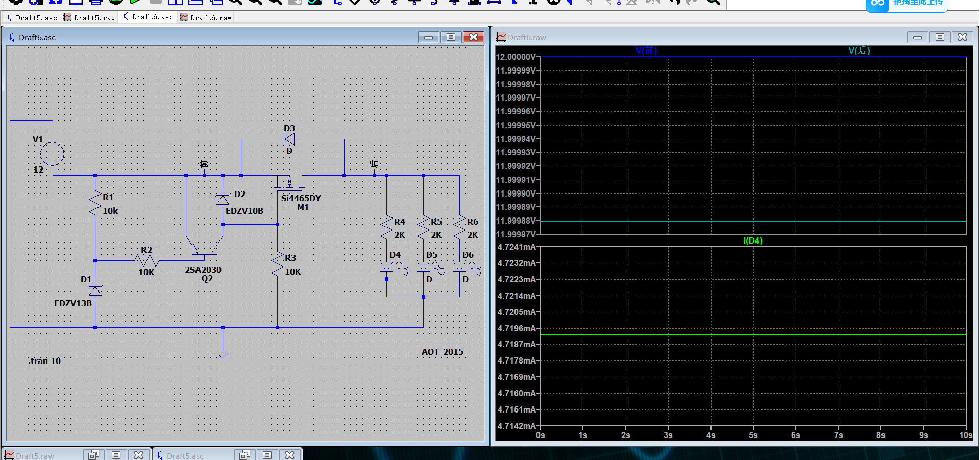Select diode D3 above the MOSFET
This screenshot has width=980, height=460.
289,139
